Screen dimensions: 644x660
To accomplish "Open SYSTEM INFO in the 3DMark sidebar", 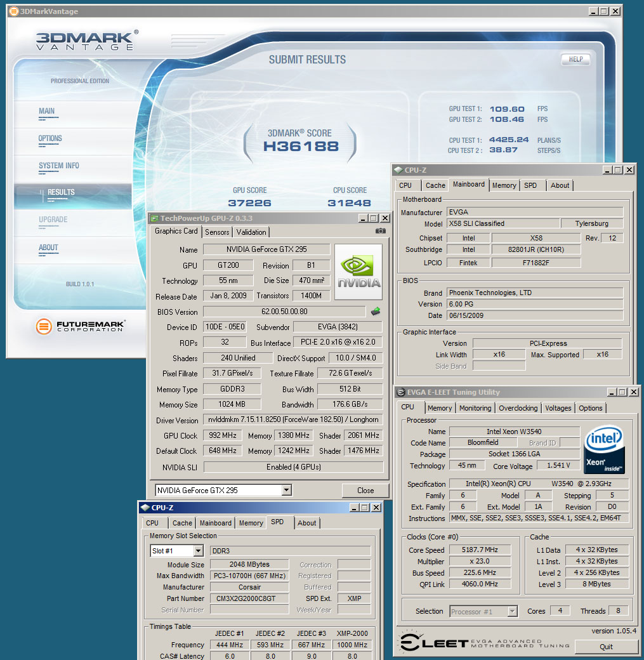I will tap(59, 166).
